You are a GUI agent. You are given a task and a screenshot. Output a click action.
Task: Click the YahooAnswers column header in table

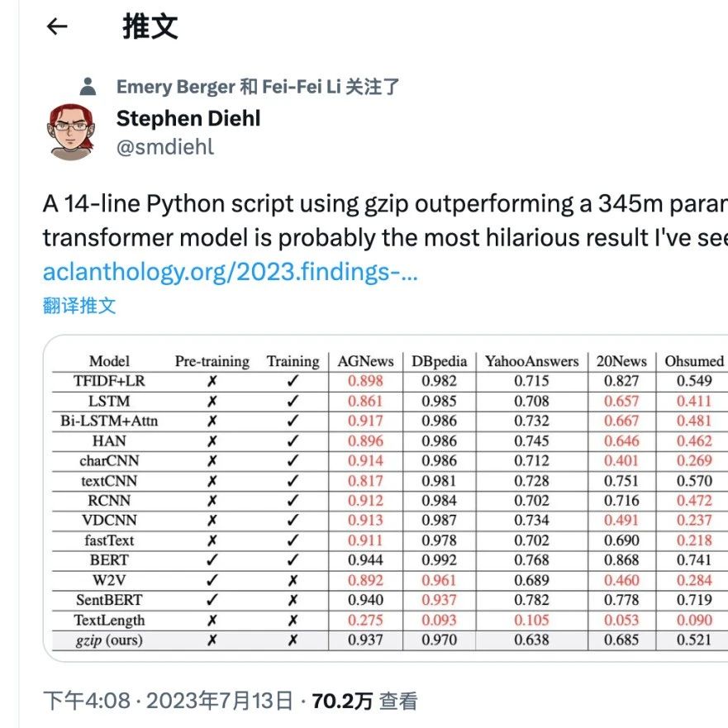531,361
